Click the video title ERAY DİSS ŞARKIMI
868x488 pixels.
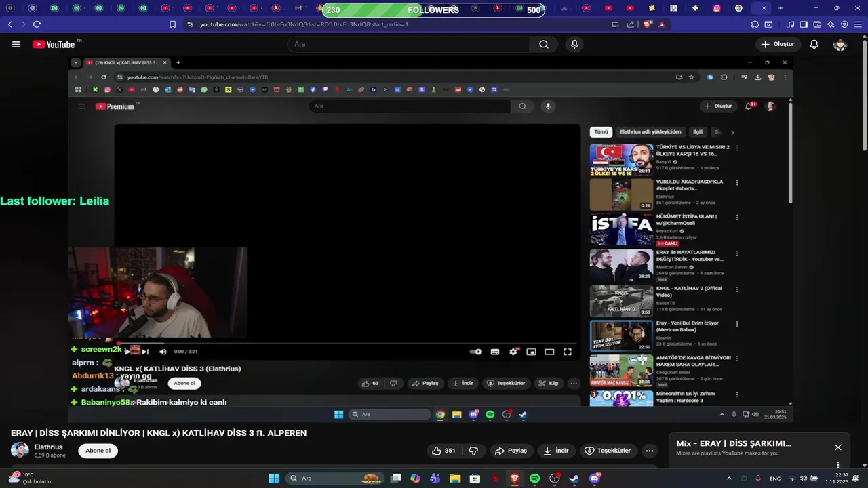(x=159, y=433)
